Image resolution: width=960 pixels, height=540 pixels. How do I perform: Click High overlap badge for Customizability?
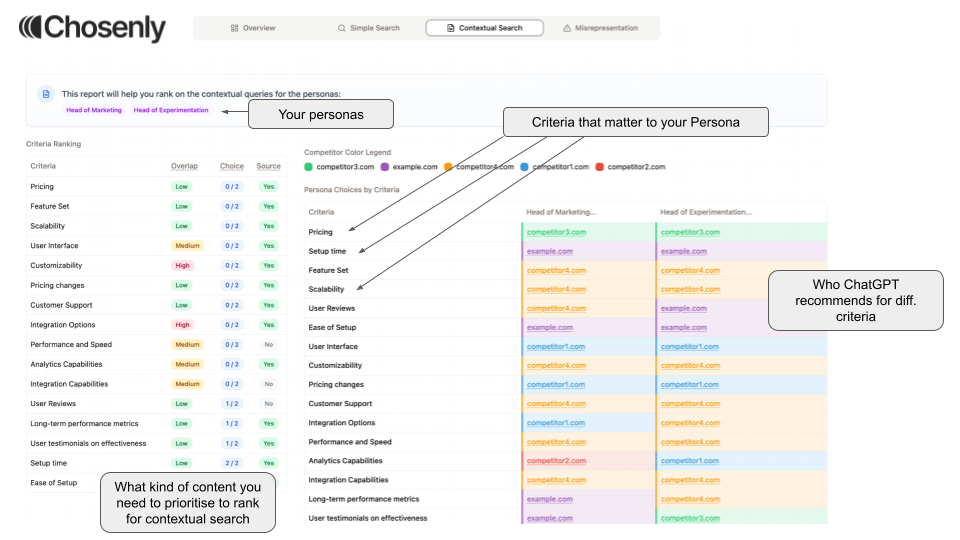182,266
